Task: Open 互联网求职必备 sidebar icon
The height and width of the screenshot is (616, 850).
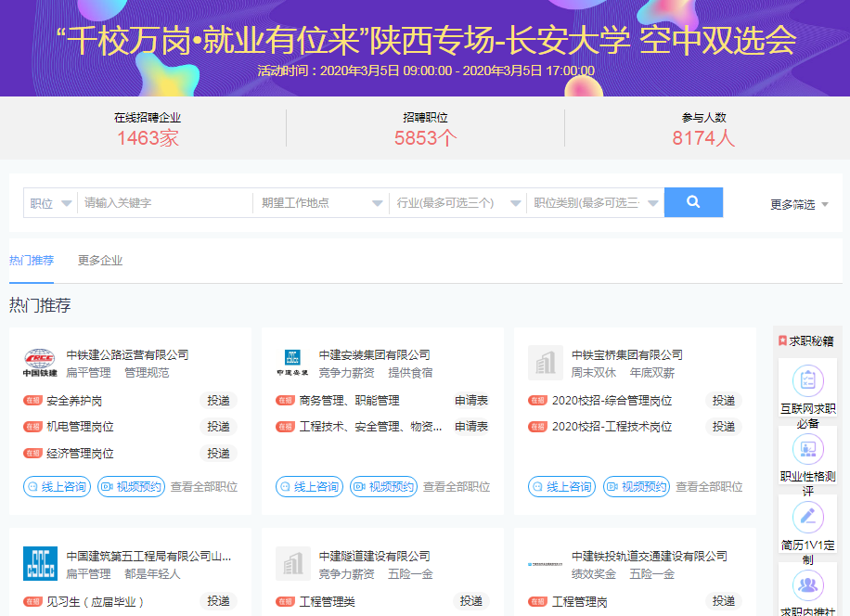Action: pos(807,380)
